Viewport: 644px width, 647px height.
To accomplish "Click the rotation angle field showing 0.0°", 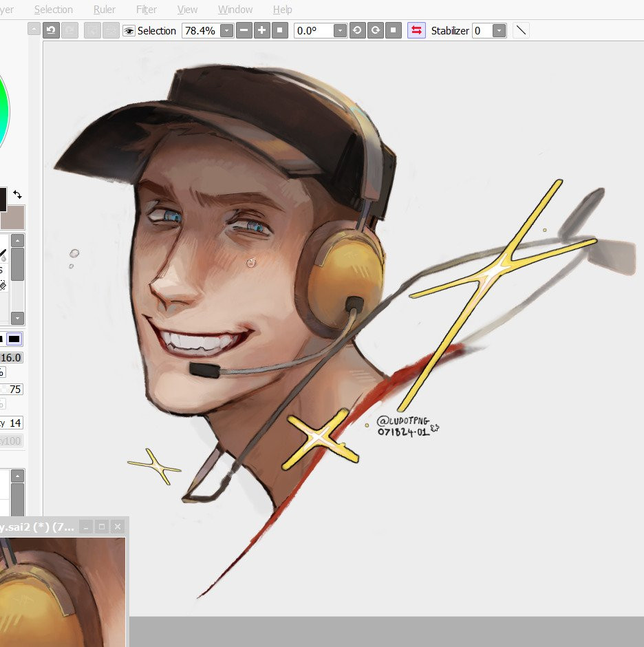I will pos(314,31).
